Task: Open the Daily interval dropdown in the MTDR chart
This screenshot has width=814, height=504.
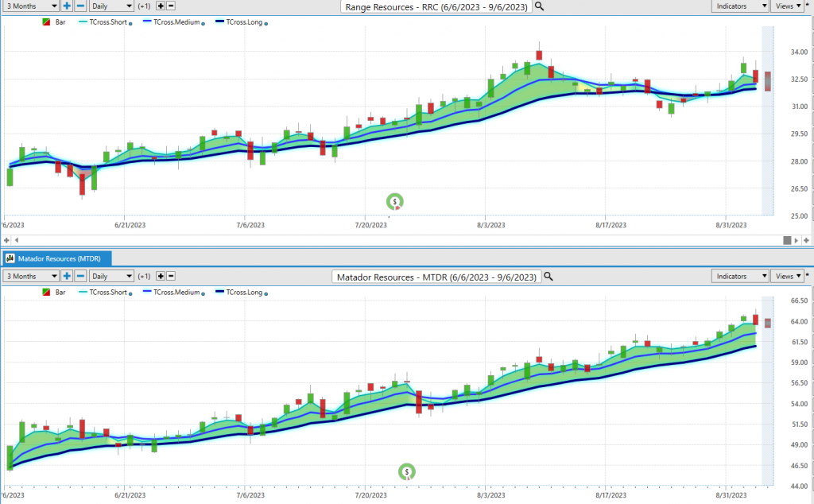Action: (x=111, y=276)
